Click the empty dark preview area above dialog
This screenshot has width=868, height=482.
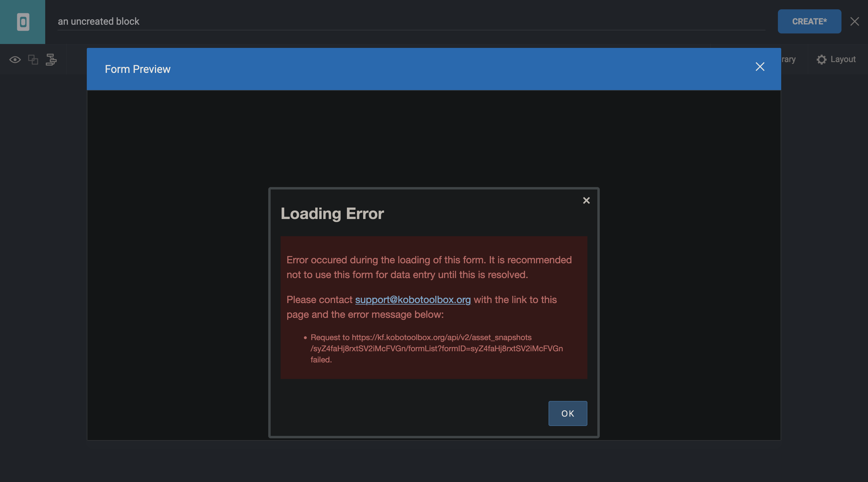[433, 138]
